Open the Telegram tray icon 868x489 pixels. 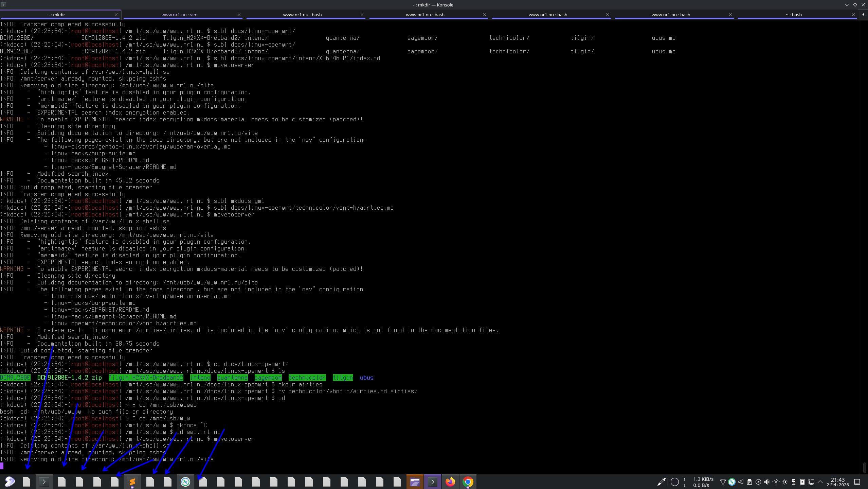click(x=741, y=482)
